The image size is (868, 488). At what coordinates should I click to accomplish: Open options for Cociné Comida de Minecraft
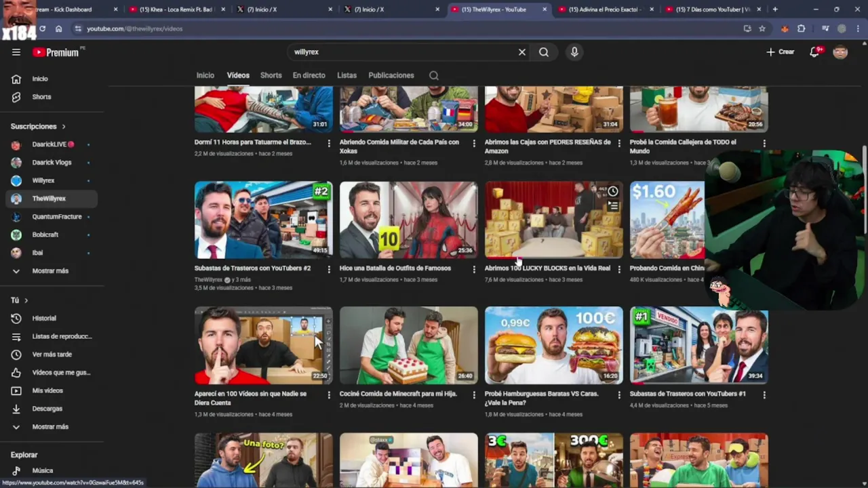474,394
